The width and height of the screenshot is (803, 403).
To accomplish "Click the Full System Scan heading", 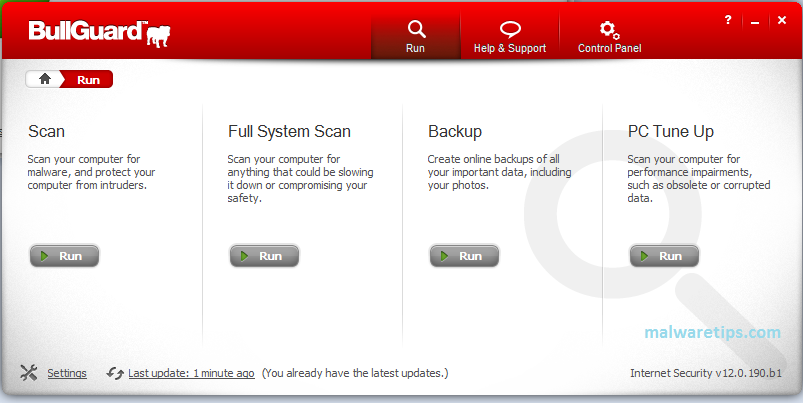I will pyautogui.click(x=289, y=132).
